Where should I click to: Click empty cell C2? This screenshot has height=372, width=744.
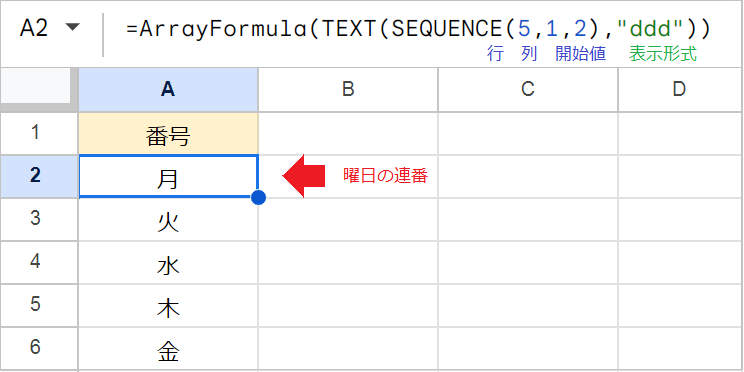coord(528,176)
